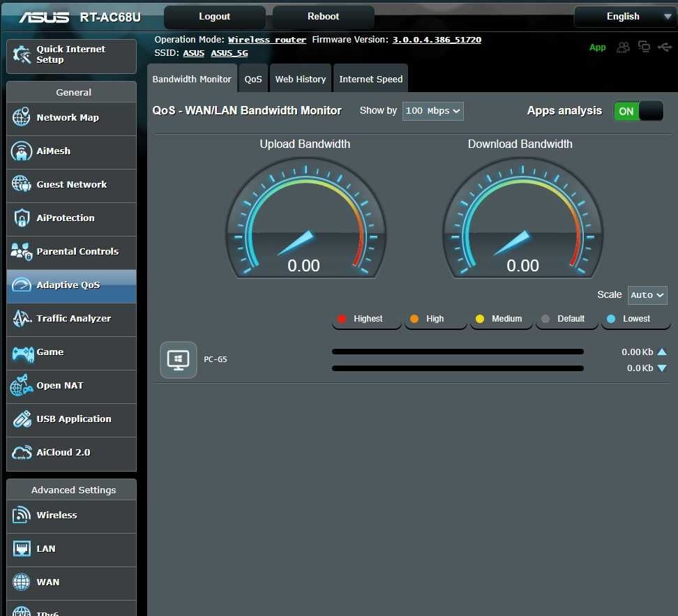Click PC-G5 upload arrow icon
The image size is (678, 616).
coord(662,352)
